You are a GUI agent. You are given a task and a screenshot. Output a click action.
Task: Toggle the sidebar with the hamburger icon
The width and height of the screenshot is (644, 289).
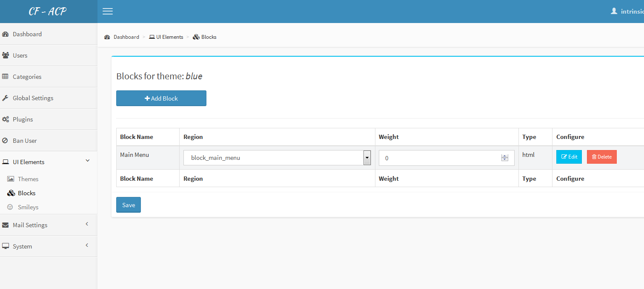[x=108, y=12]
